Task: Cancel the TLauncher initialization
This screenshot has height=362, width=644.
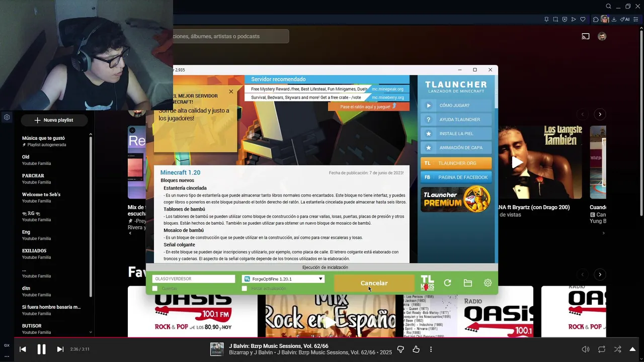Action: click(x=374, y=283)
